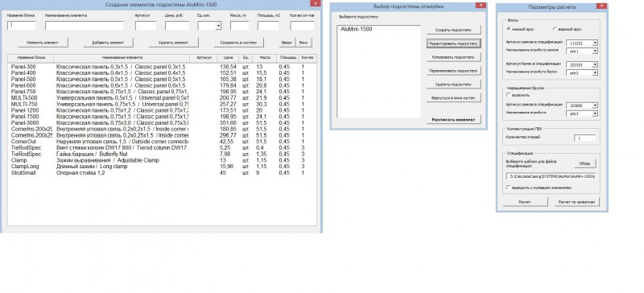
Task: Select the Clamp row (Adjustable Clamp)
Action: point(163,160)
